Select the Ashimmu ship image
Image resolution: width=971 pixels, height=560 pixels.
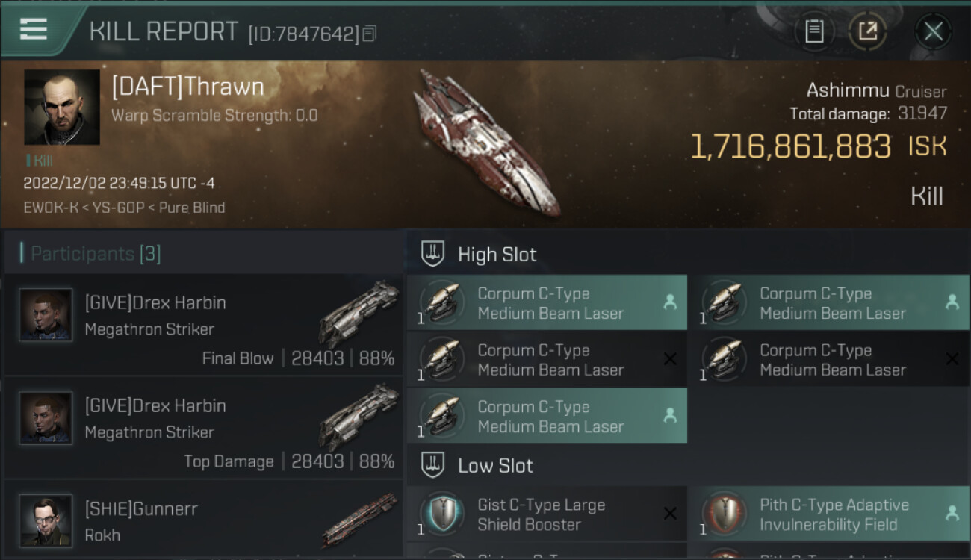[x=487, y=142]
